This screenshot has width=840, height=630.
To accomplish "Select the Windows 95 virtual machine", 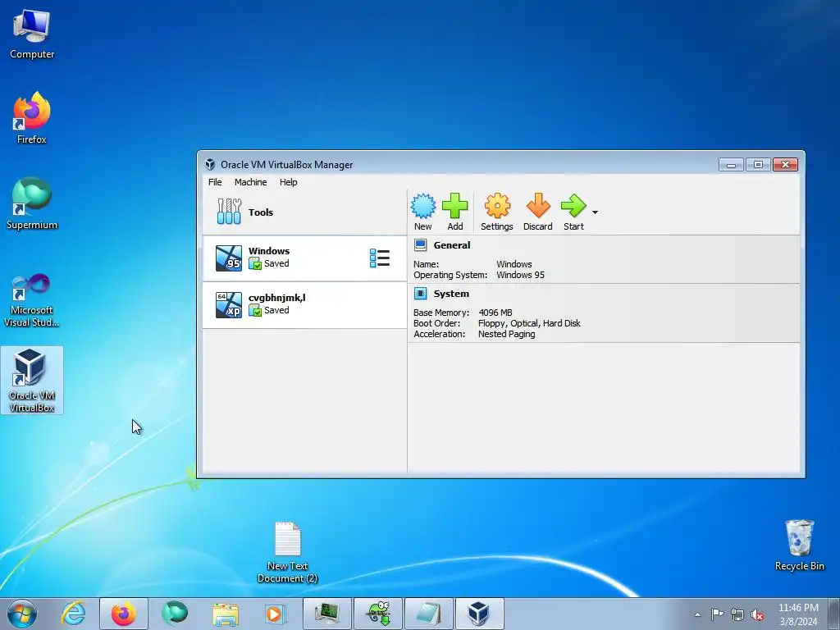I will pyautogui.click(x=304, y=258).
